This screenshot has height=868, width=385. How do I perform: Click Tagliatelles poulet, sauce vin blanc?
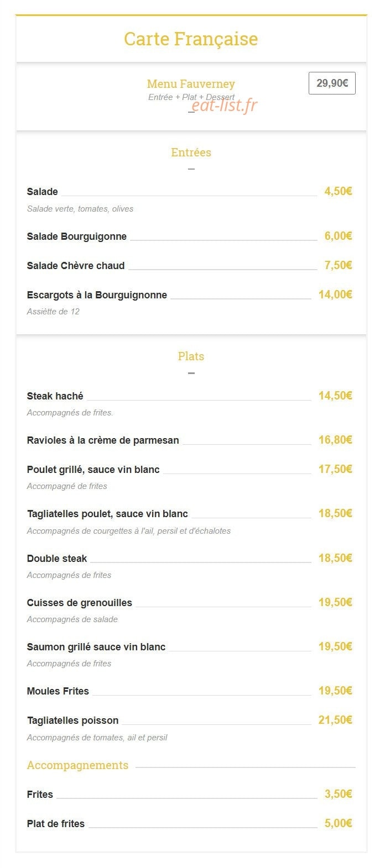pyautogui.click(x=107, y=514)
